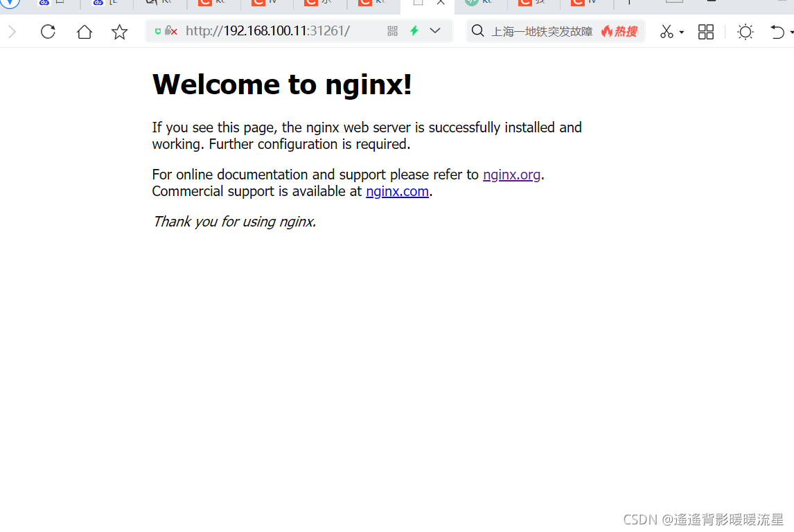Expand the address bar dropdown chevron
This screenshot has height=532, width=794.
tap(435, 31)
